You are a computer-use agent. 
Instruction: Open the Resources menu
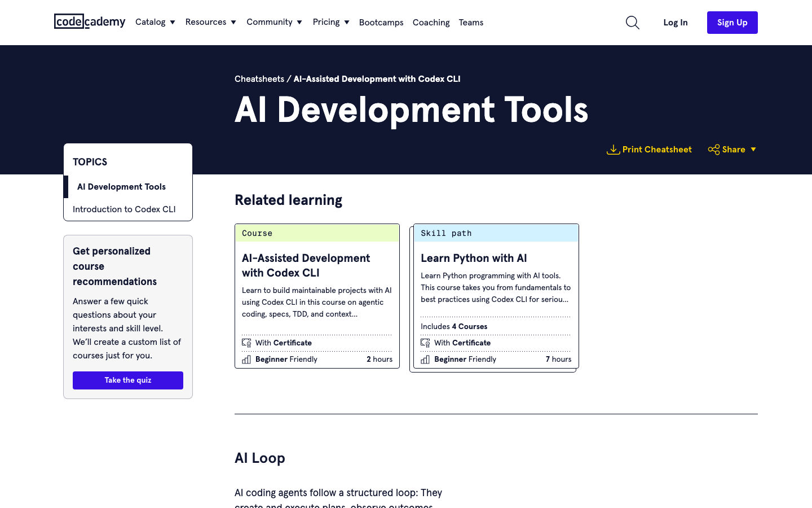coord(210,22)
